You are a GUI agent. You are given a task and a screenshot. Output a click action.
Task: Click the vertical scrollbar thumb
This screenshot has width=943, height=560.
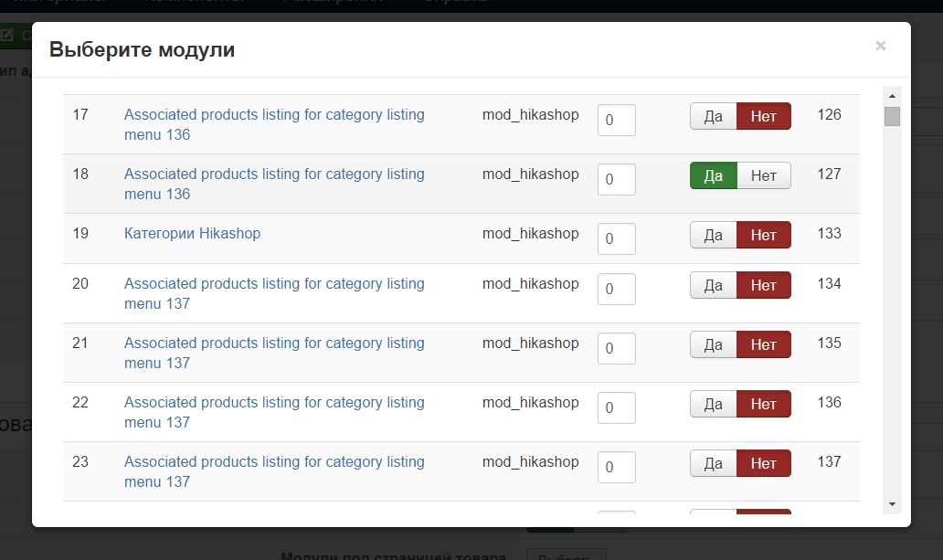click(892, 116)
